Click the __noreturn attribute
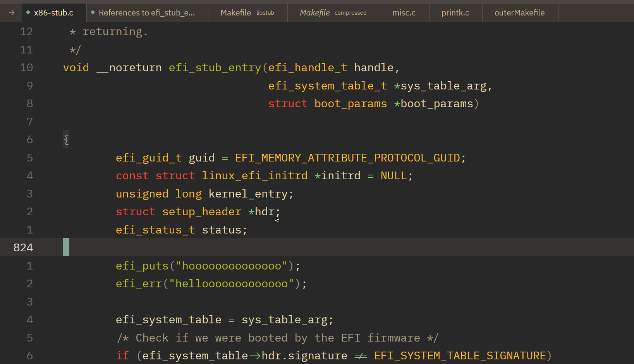This screenshot has width=634, height=364. click(x=129, y=68)
